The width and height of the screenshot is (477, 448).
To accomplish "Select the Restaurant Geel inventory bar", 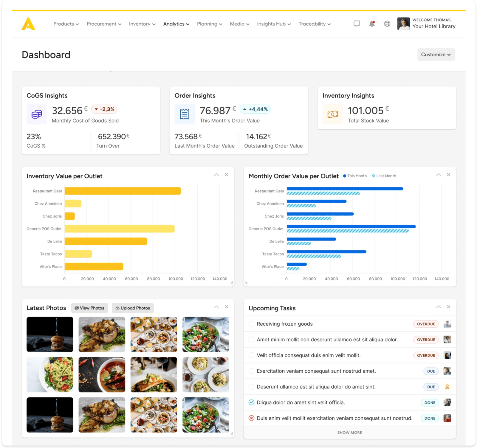I will click(x=123, y=191).
